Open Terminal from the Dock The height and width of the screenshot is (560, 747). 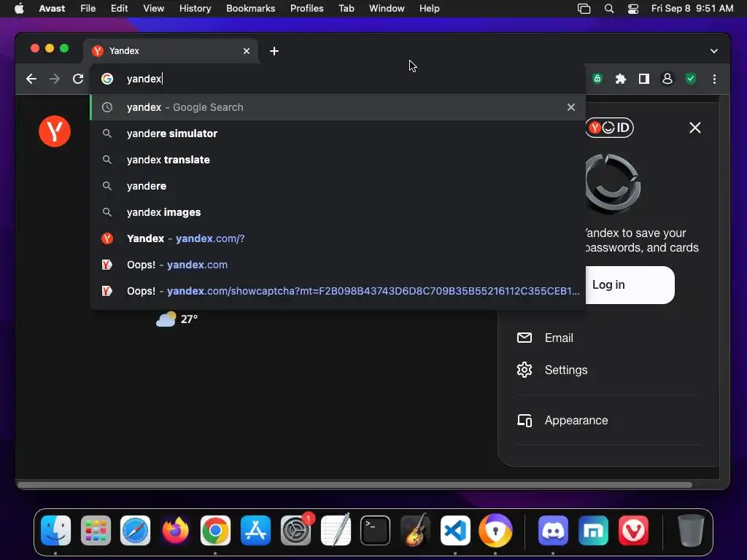coord(376,531)
